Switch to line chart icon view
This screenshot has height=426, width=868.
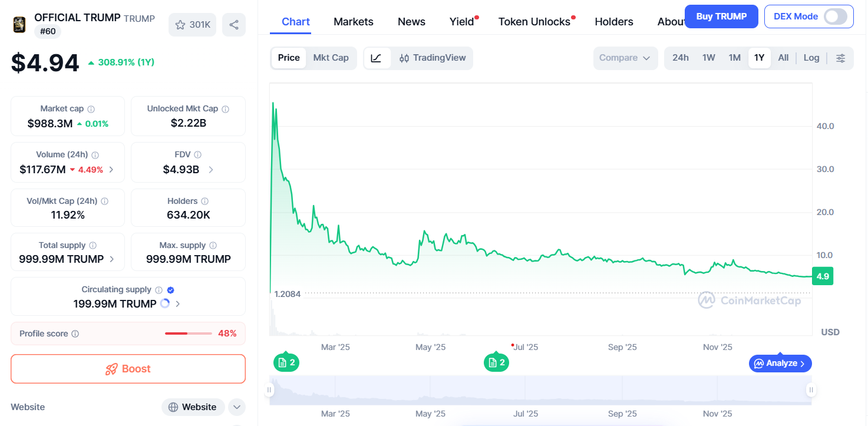[x=377, y=58]
